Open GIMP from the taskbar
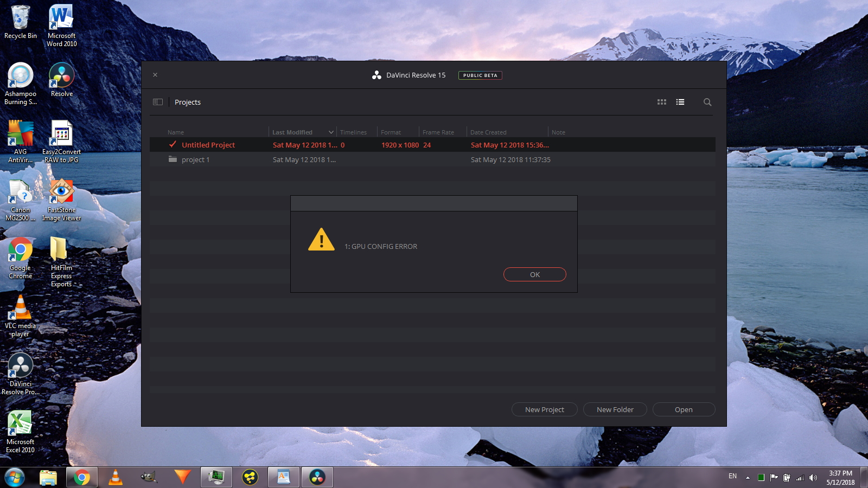The image size is (868, 488). click(x=149, y=478)
